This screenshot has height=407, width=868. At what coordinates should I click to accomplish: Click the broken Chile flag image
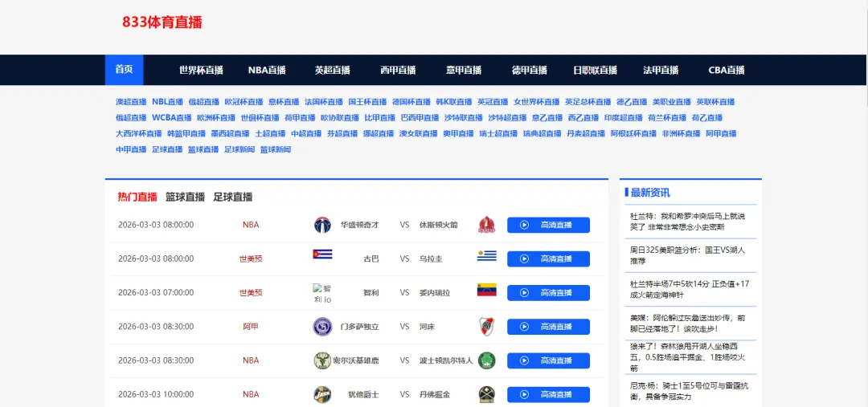[322, 293]
